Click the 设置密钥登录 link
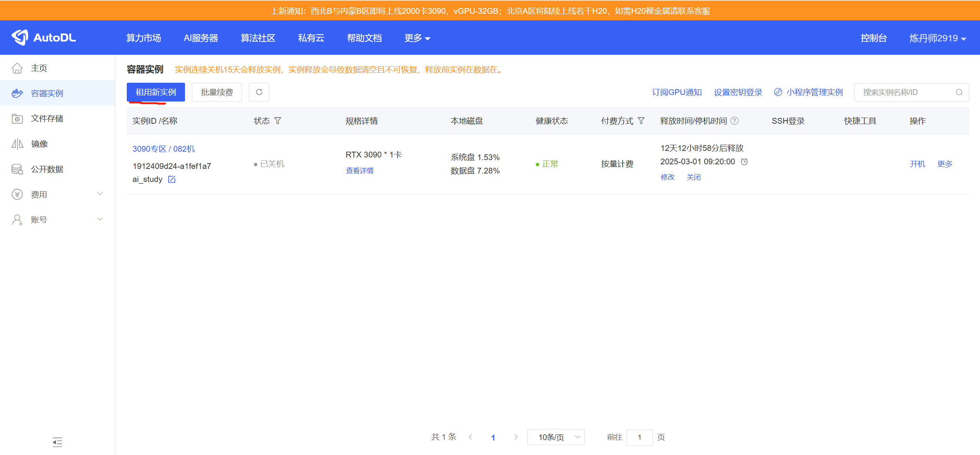The height and width of the screenshot is (455, 980). 738,92
